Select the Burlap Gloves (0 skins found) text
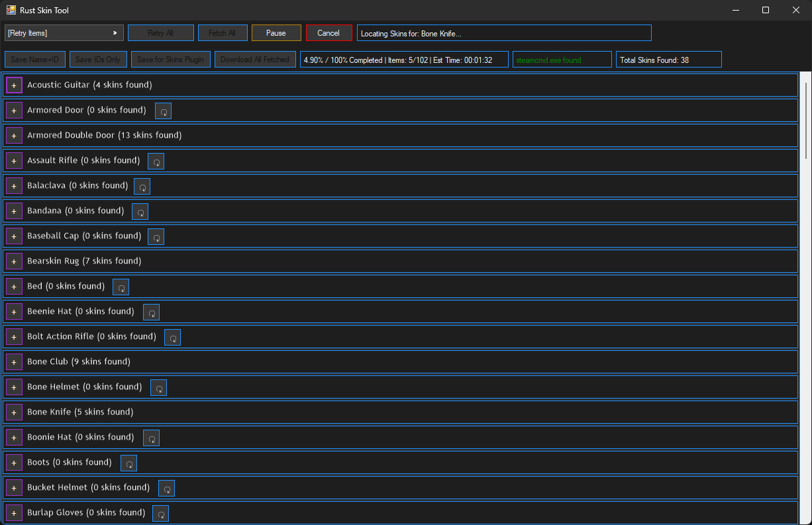This screenshot has height=525, width=812. coord(86,512)
